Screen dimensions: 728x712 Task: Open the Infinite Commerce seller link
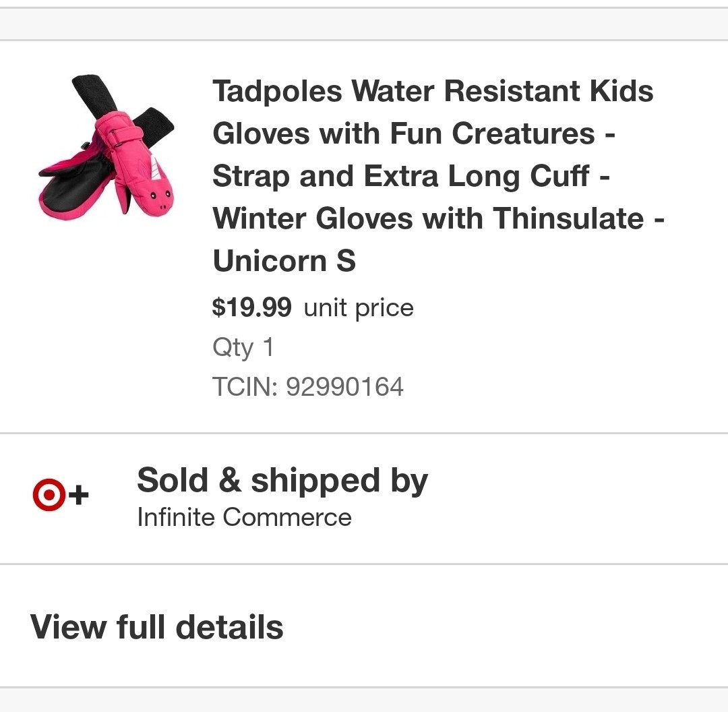point(244,517)
